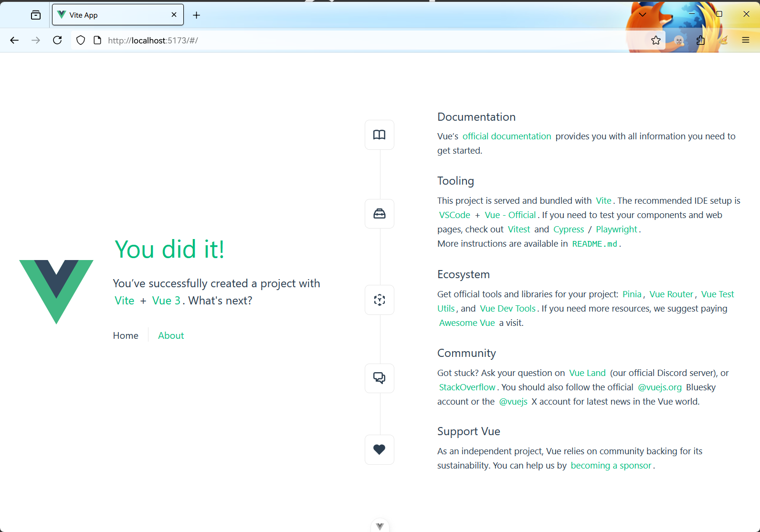Open the Extensions puzzle icon
Image resolution: width=760 pixels, height=532 pixels.
(701, 40)
